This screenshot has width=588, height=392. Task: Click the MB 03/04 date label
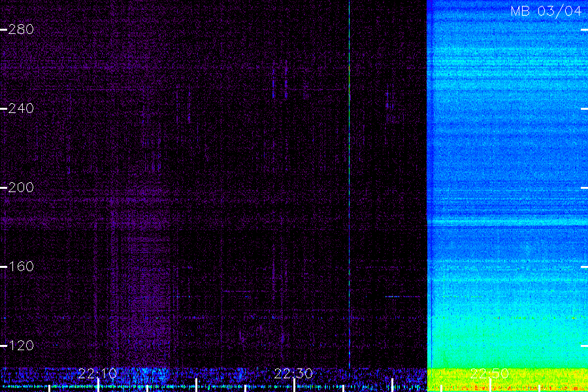point(546,11)
